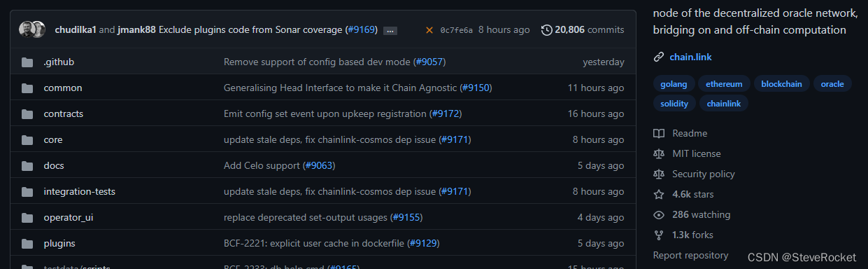
Task: Select the chainlink topic tag
Action: [x=724, y=104]
